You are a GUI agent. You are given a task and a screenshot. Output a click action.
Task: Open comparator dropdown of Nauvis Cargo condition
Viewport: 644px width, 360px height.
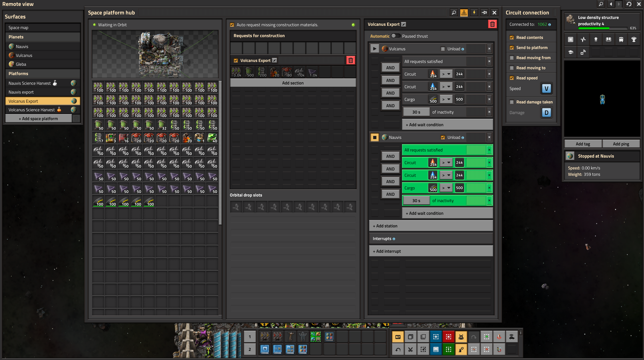click(x=446, y=188)
